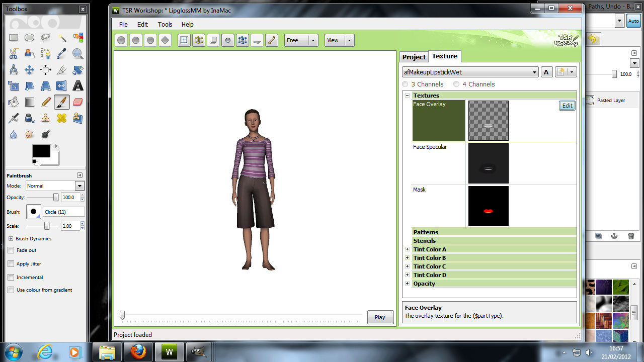This screenshot has width=644, height=362.
Task: Select the Ellipse Select tool
Action: [30, 38]
